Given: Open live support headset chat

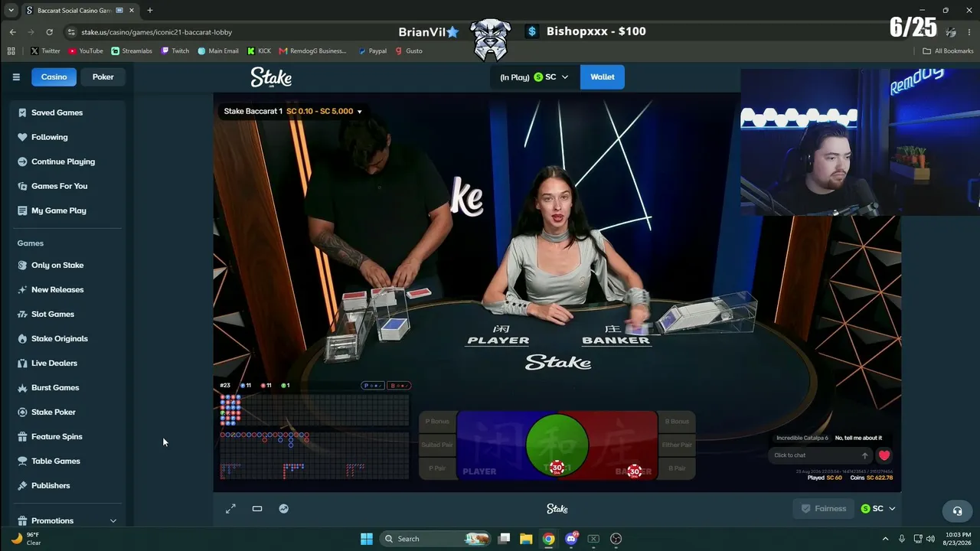Looking at the screenshot, I should pos(957,511).
